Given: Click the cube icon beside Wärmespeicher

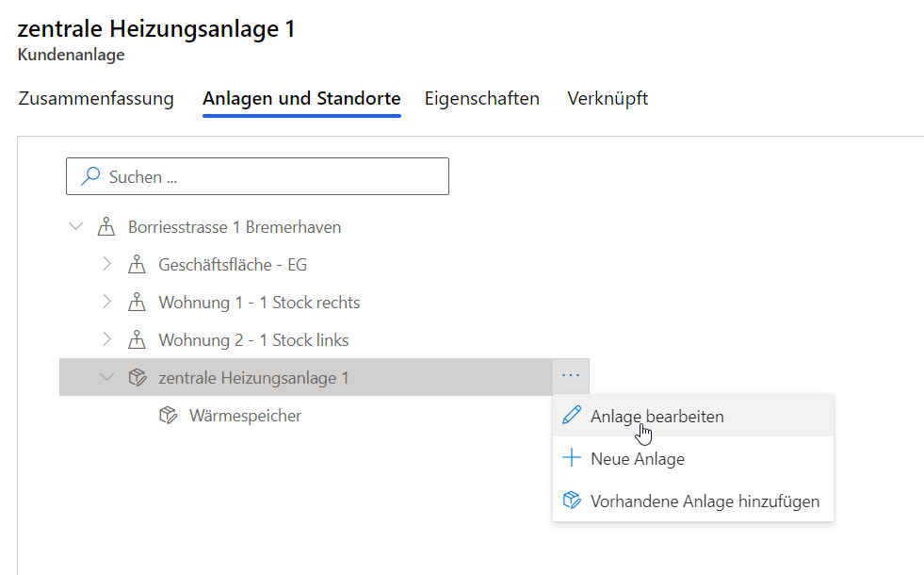Looking at the screenshot, I should point(169,416).
